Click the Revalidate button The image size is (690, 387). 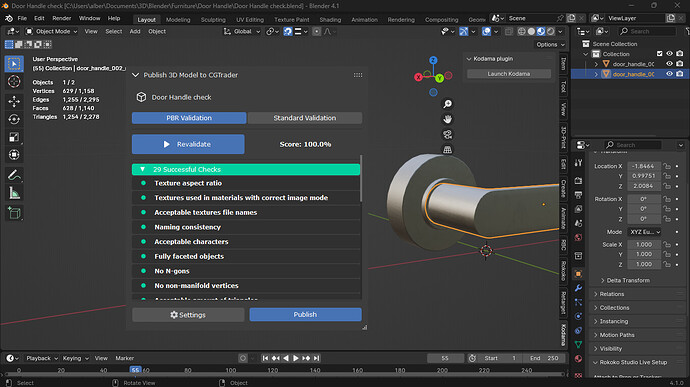tap(188, 144)
